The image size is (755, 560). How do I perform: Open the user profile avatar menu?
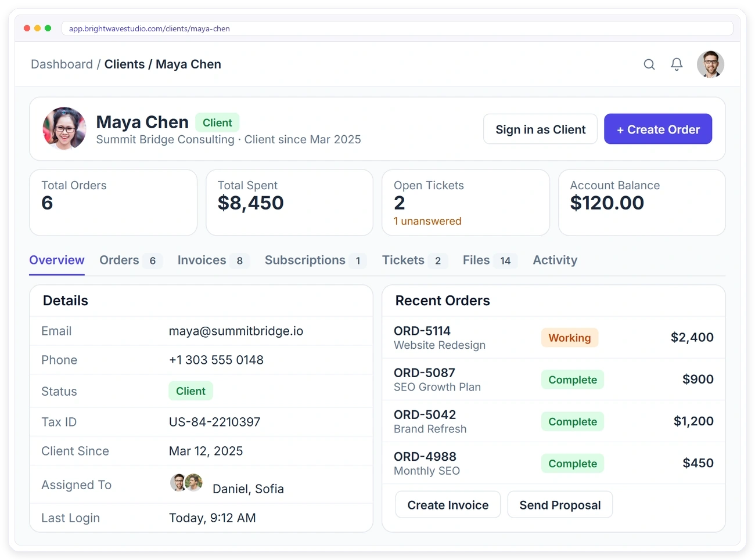pos(710,64)
